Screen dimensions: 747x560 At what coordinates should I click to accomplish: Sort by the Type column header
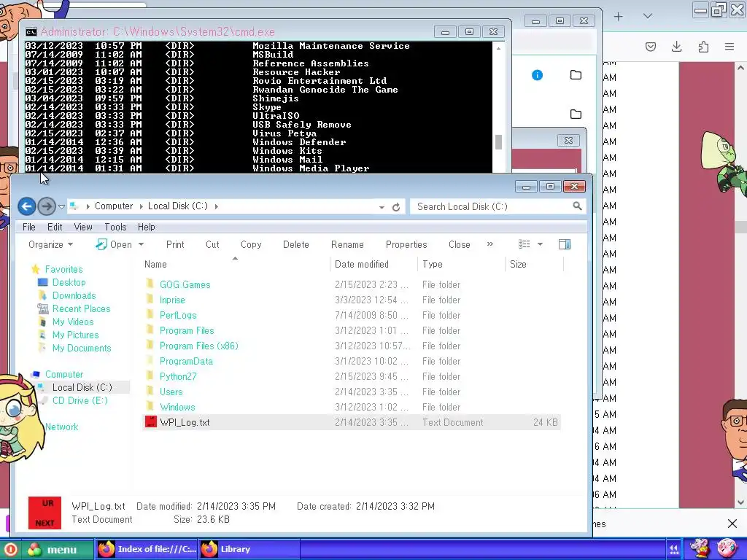pos(433,264)
